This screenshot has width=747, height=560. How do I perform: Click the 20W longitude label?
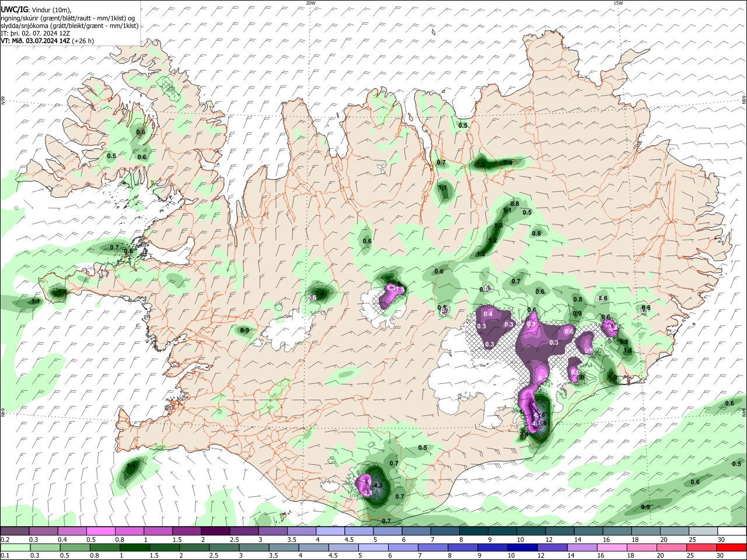[311, 3]
